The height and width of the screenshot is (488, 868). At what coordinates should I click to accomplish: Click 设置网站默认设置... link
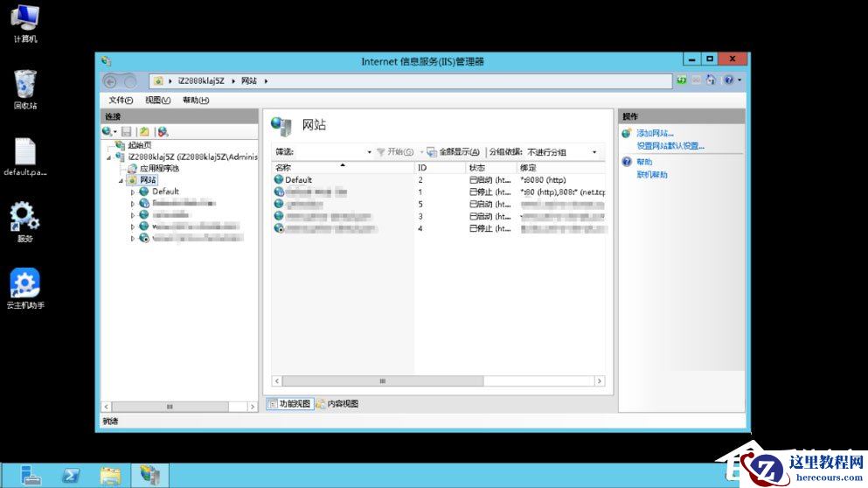coord(670,146)
